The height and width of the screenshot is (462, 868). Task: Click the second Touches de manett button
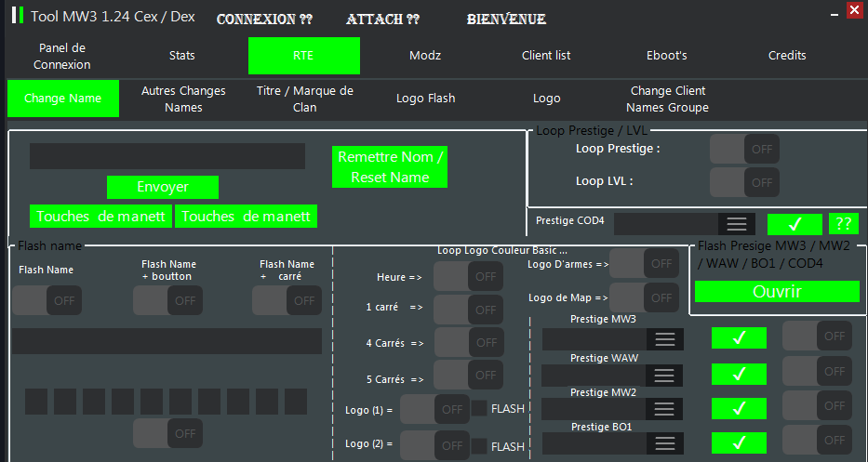(x=246, y=217)
